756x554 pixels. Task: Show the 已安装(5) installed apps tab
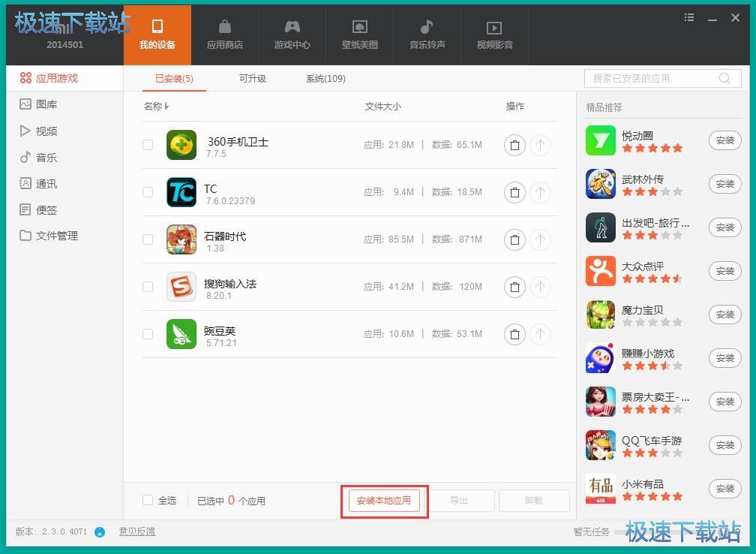(174, 79)
